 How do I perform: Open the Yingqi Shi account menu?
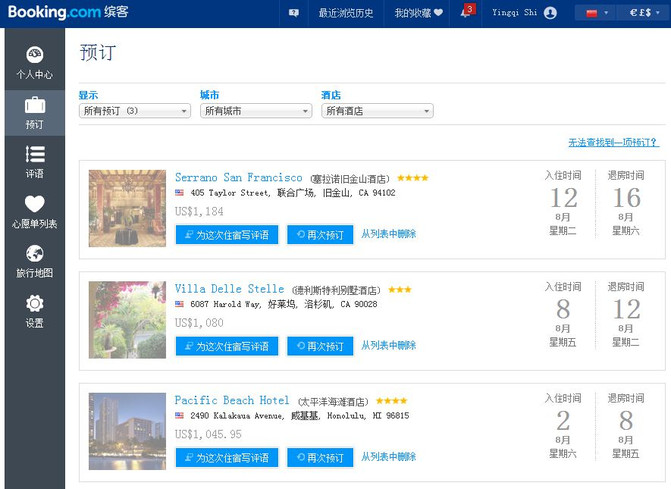[x=524, y=13]
